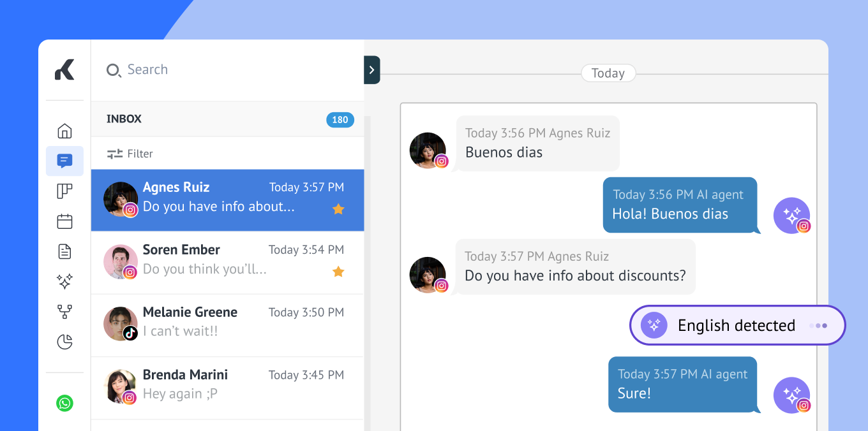The height and width of the screenshot is (431, 868).
Task: Click the Today date label
Action: (608, 73)
